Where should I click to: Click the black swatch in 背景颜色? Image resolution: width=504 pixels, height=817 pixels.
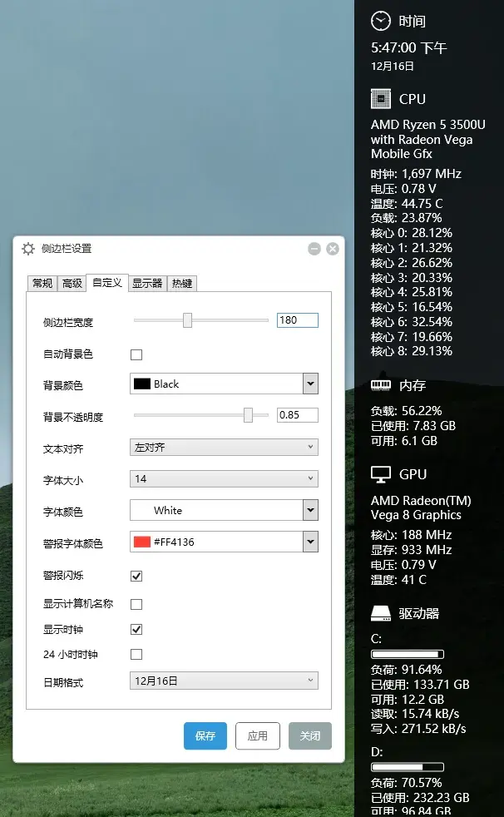(142, 384)
